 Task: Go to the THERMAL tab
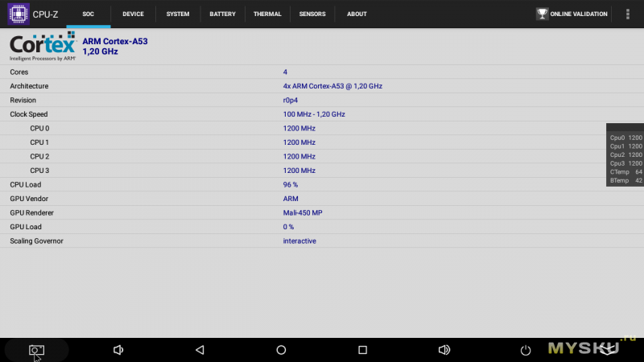[x=267, y=14]
